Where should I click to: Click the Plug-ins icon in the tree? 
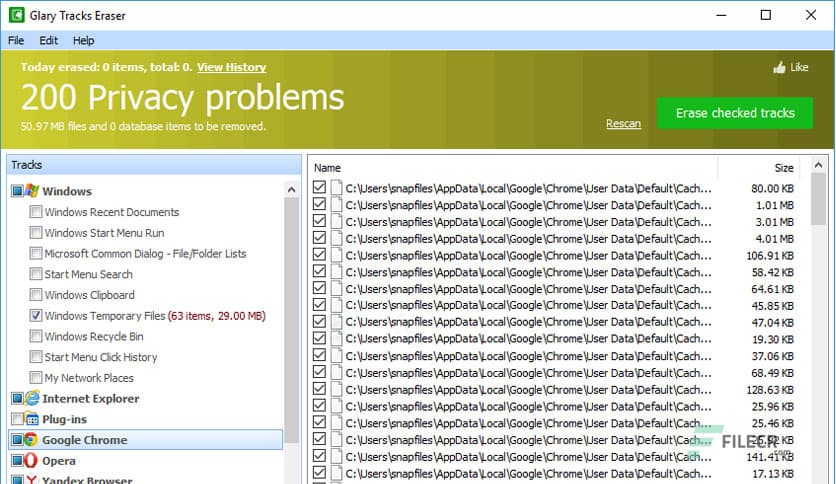(32, 419)
